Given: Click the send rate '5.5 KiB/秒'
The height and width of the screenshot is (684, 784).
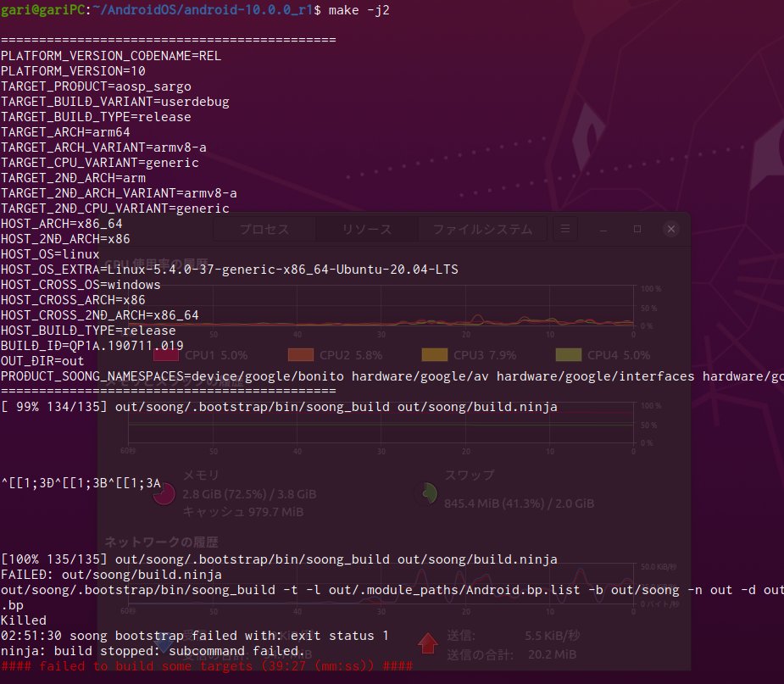Looking at the screenshot, I should tap(552, 636).
